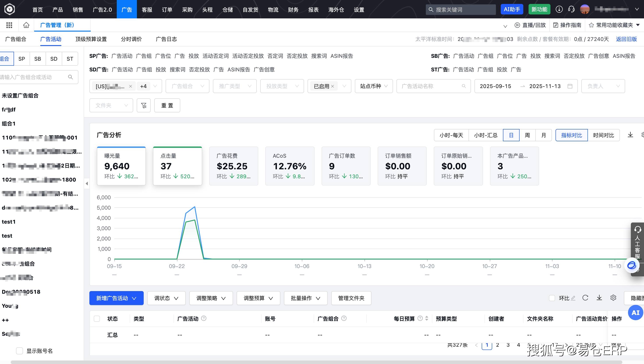Open table column settings gear
644x364 pixels.
[613, 298]
